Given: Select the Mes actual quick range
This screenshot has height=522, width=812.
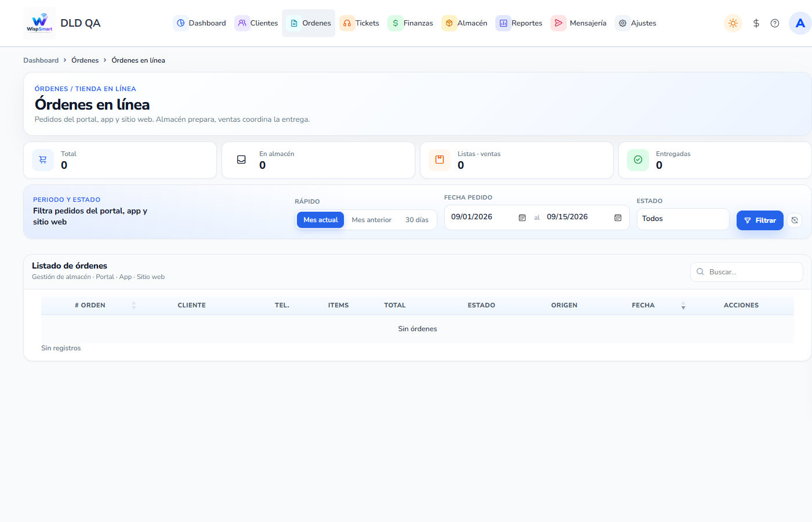Looking at the screenshot, I should click(321, 220).
